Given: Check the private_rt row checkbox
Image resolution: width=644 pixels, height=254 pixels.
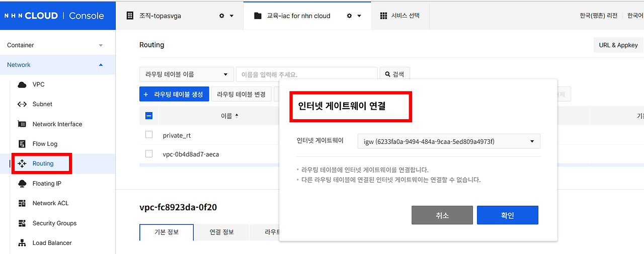Looking at the screenshot, I should [149, 135].
